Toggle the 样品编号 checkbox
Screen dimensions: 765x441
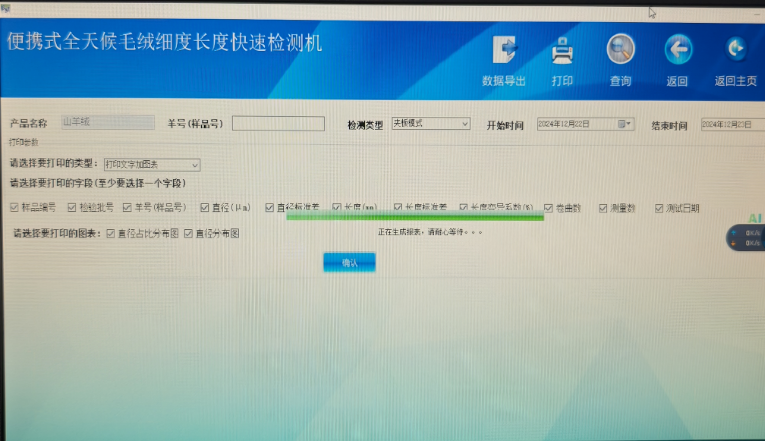coord(14,208)
